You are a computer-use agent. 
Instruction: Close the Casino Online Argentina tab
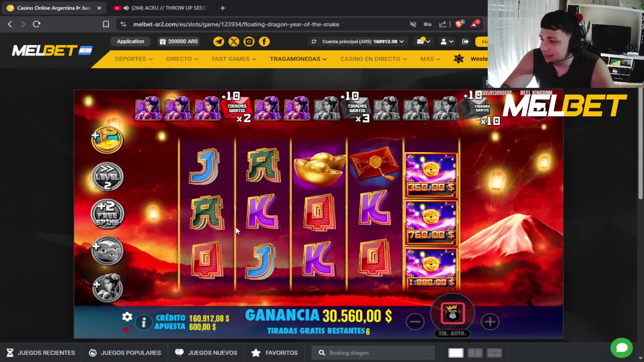[99, 8]
